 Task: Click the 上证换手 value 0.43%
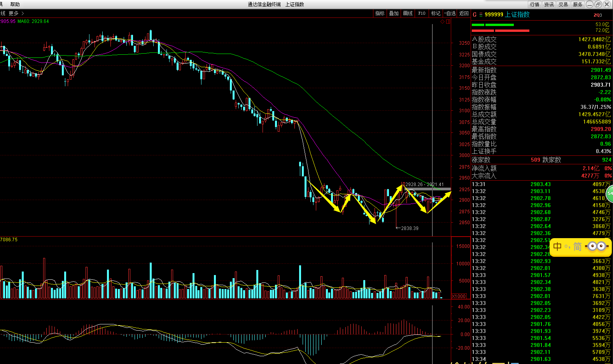click(603, 151)
